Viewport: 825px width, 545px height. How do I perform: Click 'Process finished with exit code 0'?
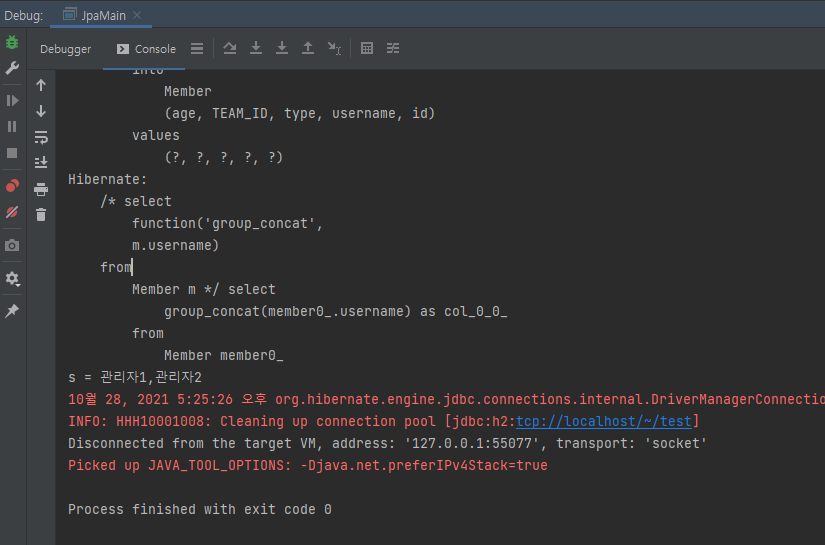click(x=200, y=509)
